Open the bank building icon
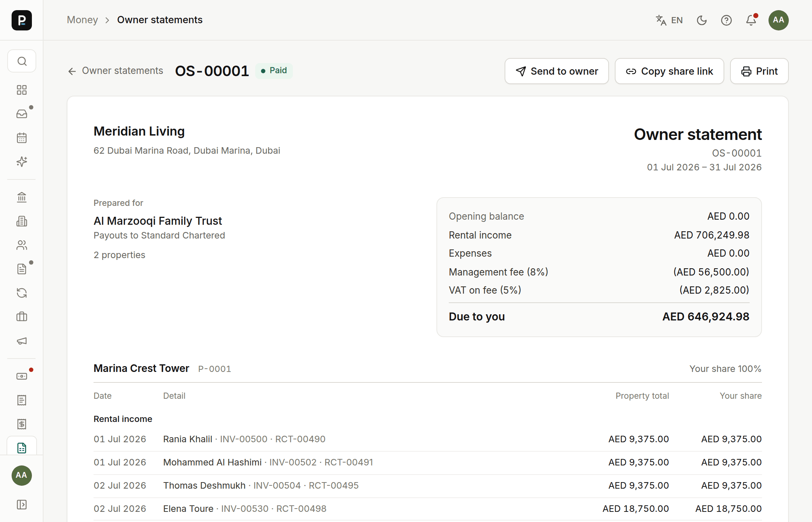The width and height of the screenshot is (812, 522). tap(22, 197)
